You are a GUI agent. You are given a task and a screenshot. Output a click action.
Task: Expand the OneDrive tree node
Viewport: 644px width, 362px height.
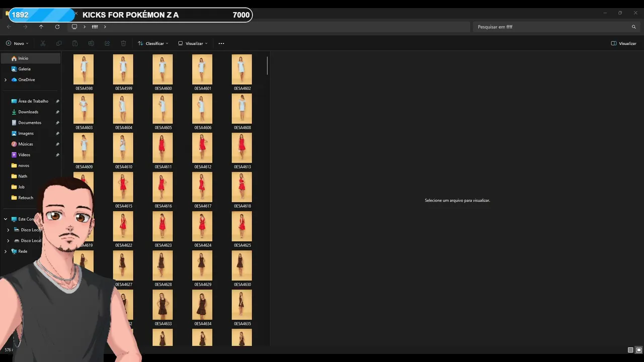point(6,80)
